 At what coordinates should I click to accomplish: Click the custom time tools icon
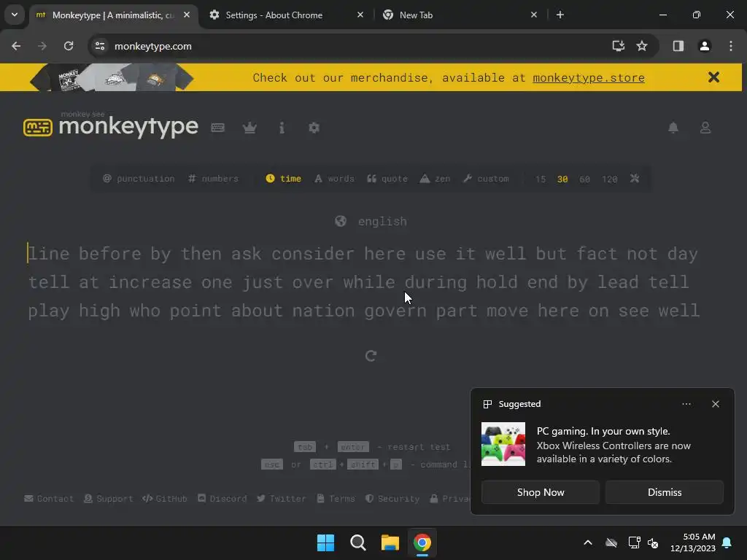point(635,179)
